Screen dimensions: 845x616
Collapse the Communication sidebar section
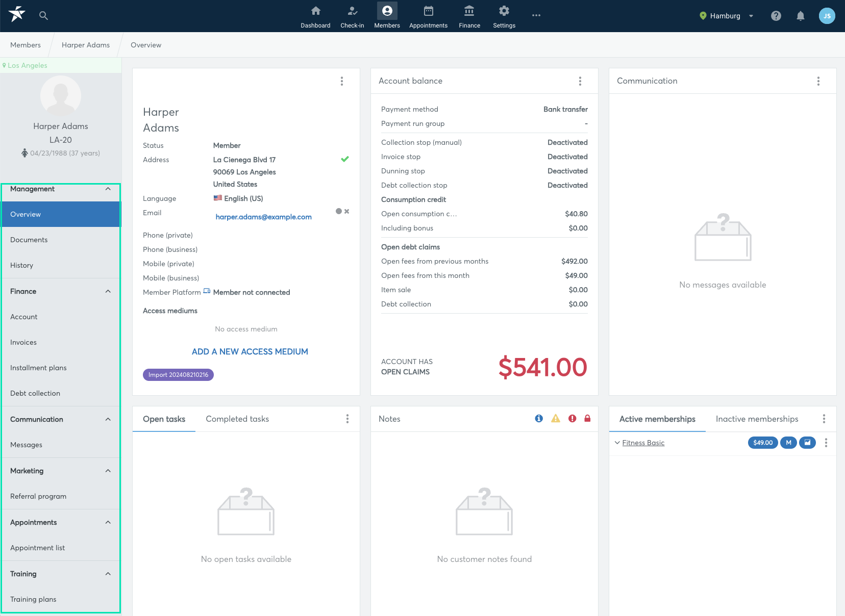tap(108, 419)
